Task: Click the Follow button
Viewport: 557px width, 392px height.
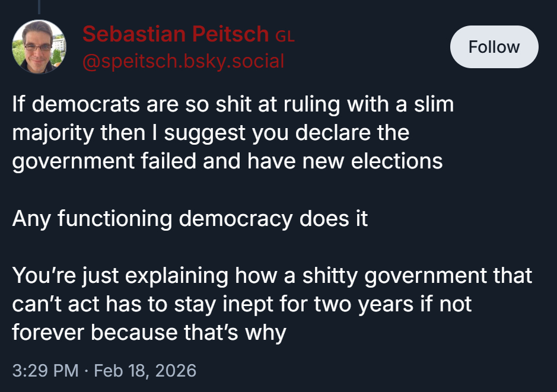Action: (494, 47)
